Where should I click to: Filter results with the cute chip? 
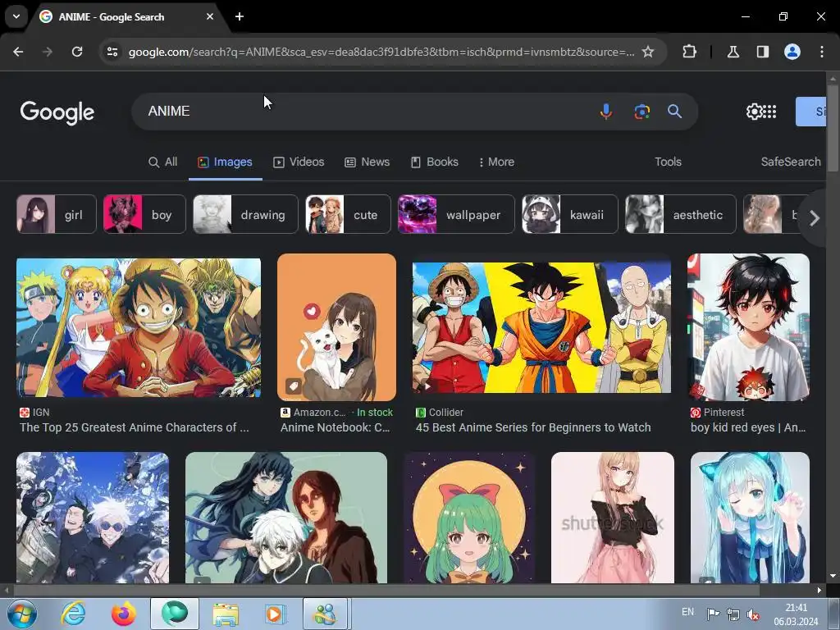coord(348,214)
